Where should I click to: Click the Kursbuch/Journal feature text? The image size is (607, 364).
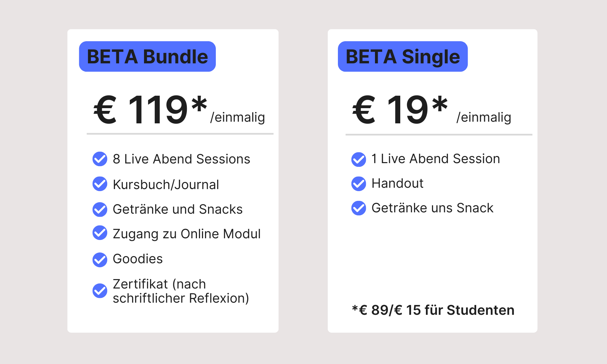[x=166, y=185]
